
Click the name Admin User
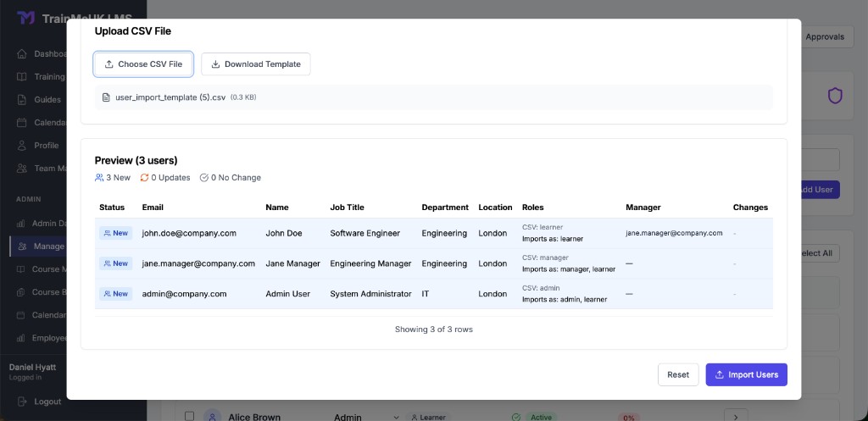coord(288,294)
